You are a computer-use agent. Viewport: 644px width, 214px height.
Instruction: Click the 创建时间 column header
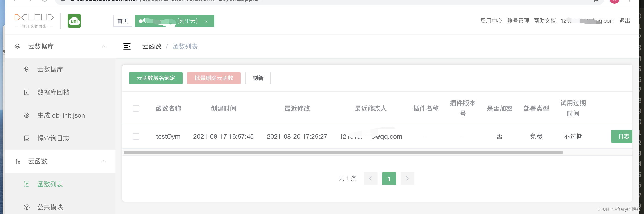[223, 108]
